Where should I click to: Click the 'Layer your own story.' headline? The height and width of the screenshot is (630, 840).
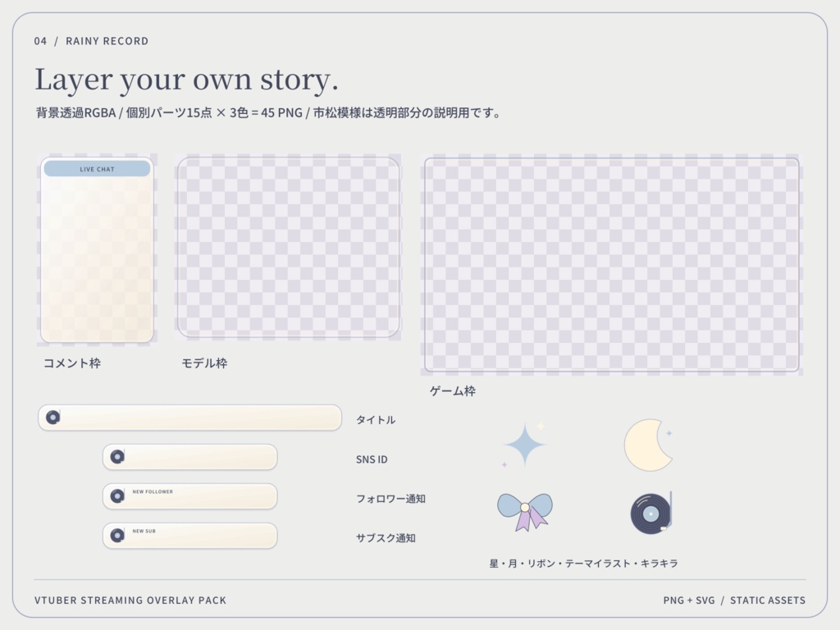pos(186,80)
